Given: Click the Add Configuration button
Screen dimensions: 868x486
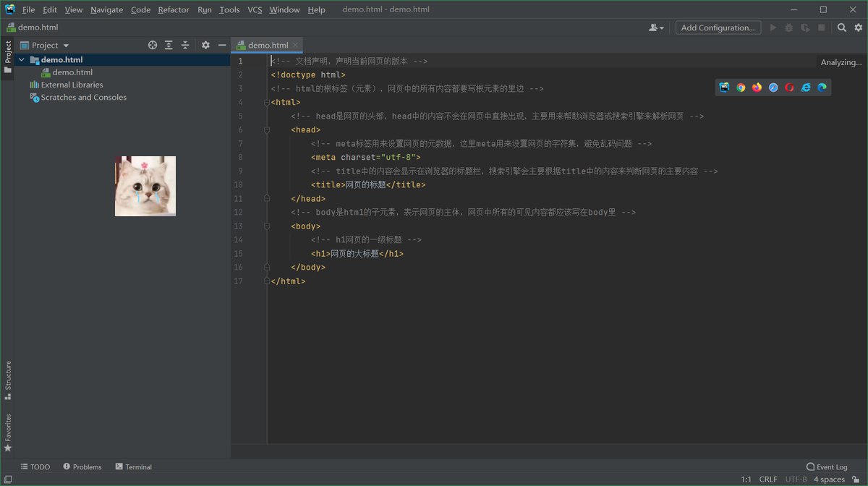Looking at the screenshot, I should [718, 27].
